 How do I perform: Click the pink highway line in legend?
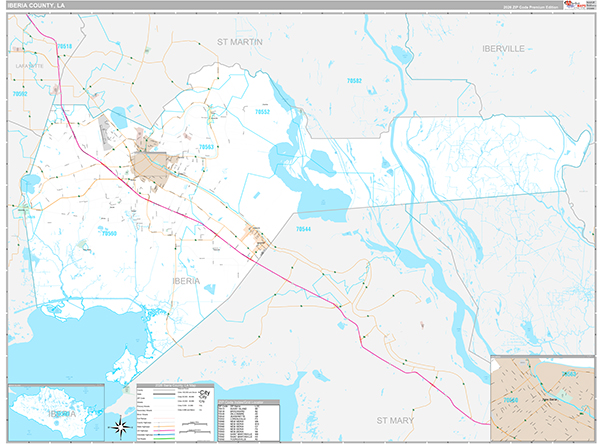click(166, 431)
